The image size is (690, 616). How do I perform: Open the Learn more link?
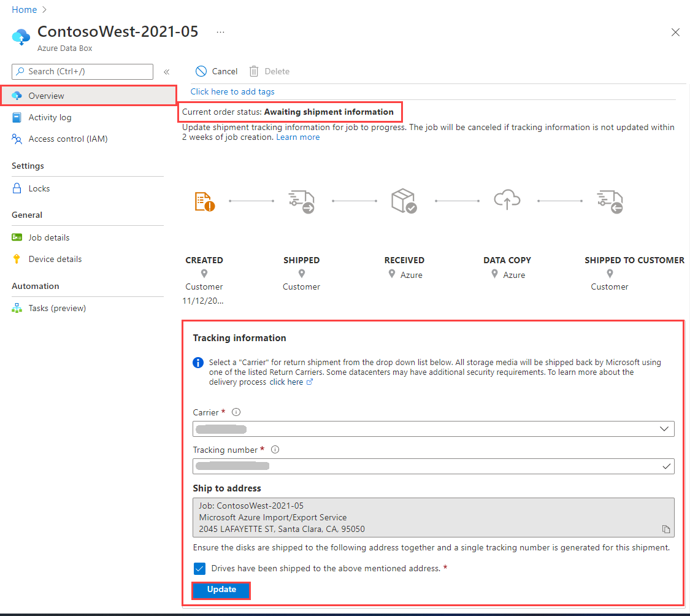[x=298, y=137]
